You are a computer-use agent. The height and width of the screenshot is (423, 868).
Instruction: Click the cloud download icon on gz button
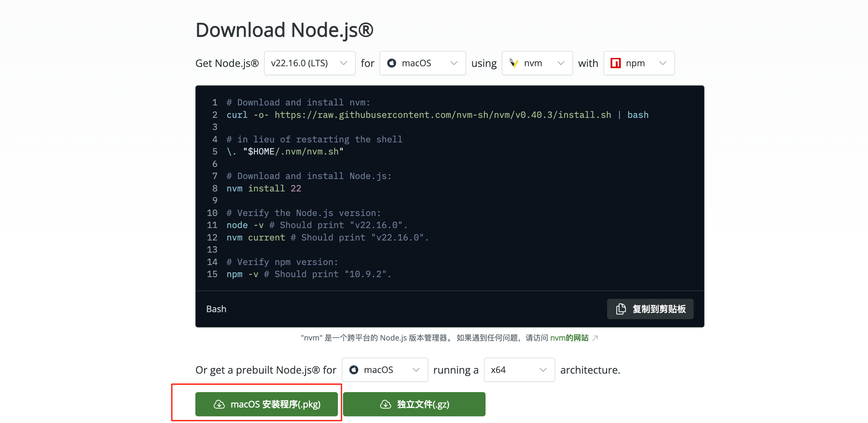386,404
